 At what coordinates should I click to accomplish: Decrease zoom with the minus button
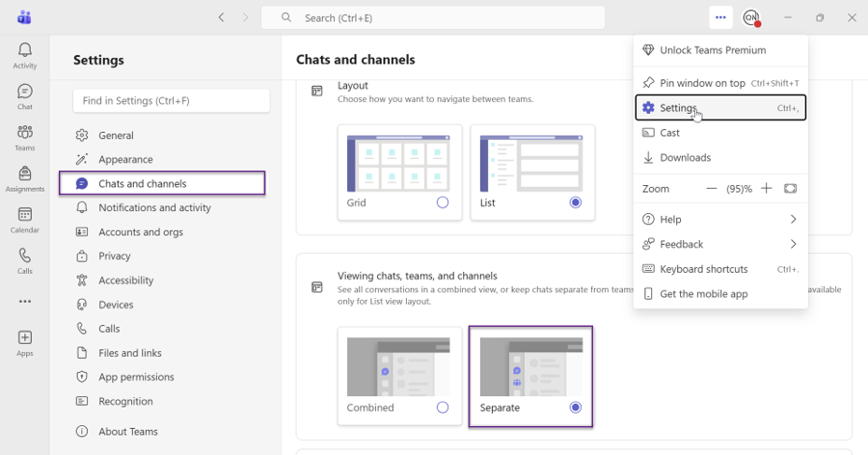coord(712,189)
